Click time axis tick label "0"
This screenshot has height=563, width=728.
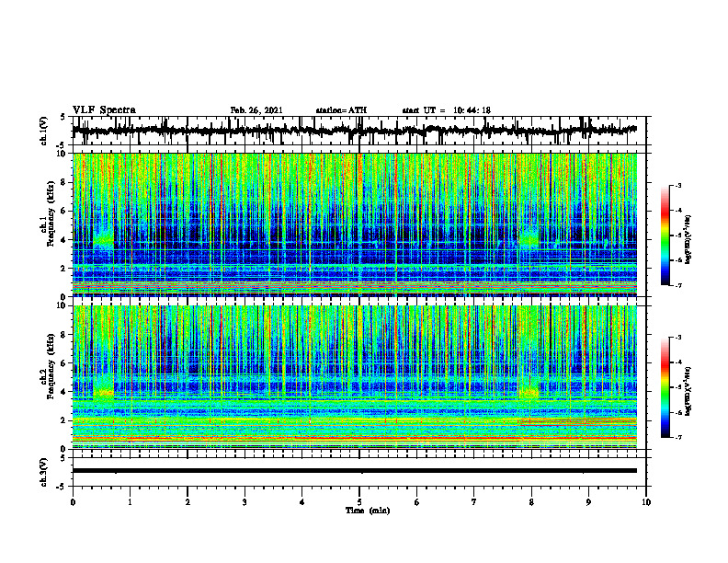[73, 502]
